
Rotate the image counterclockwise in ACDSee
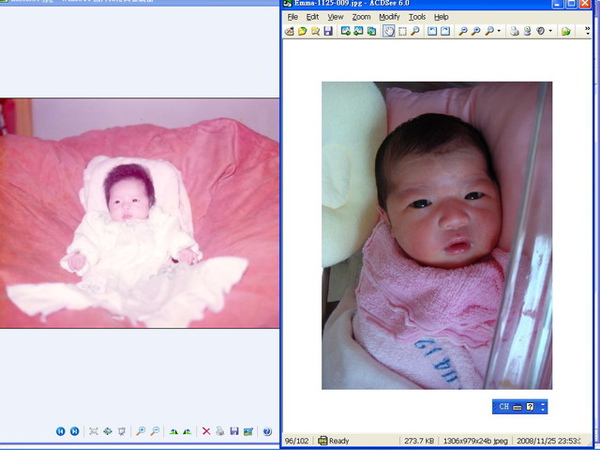(x=432, y=31)
